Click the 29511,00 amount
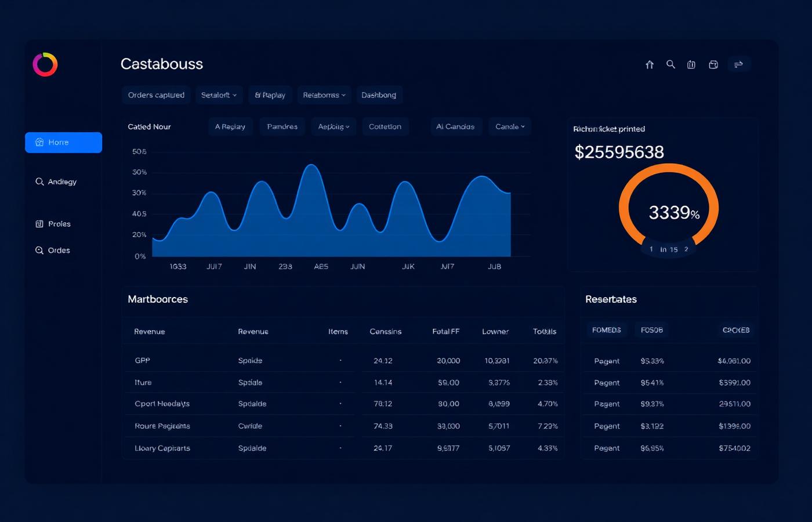 735,404
